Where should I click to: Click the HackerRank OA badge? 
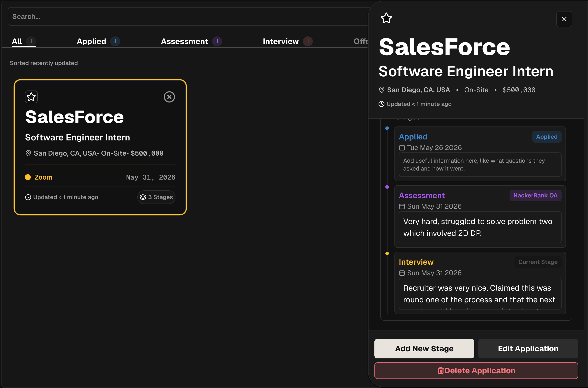click(536, 195)
